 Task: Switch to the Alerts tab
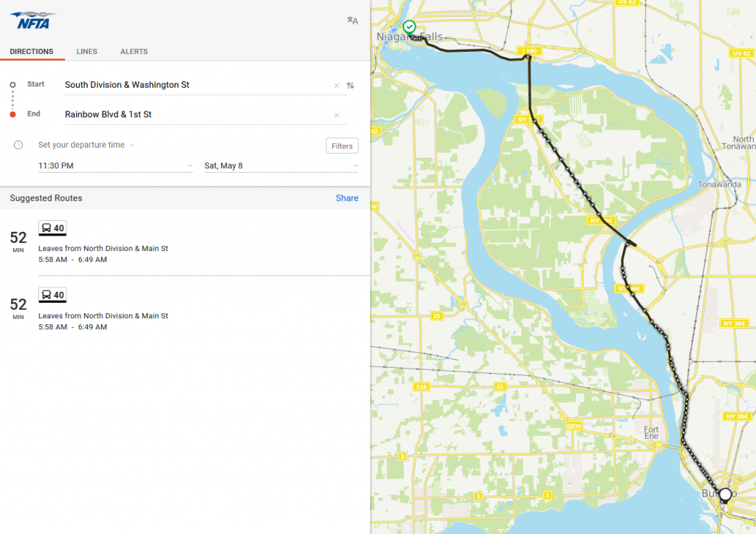[134, 52]
